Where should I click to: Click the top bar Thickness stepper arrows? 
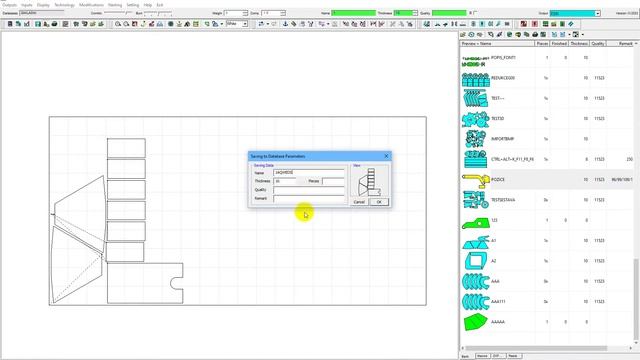click(x=415, y=13)
